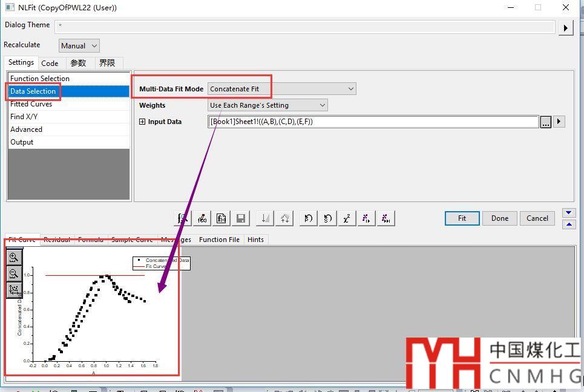Click the Input Data right-arrow flyout button

pos(559,122)
